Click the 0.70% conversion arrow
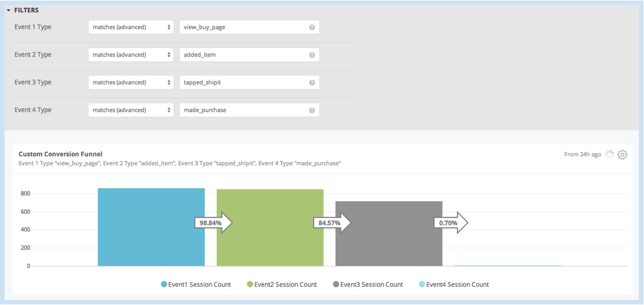Screen dimensions: 644x305 (x=451, y=223)
